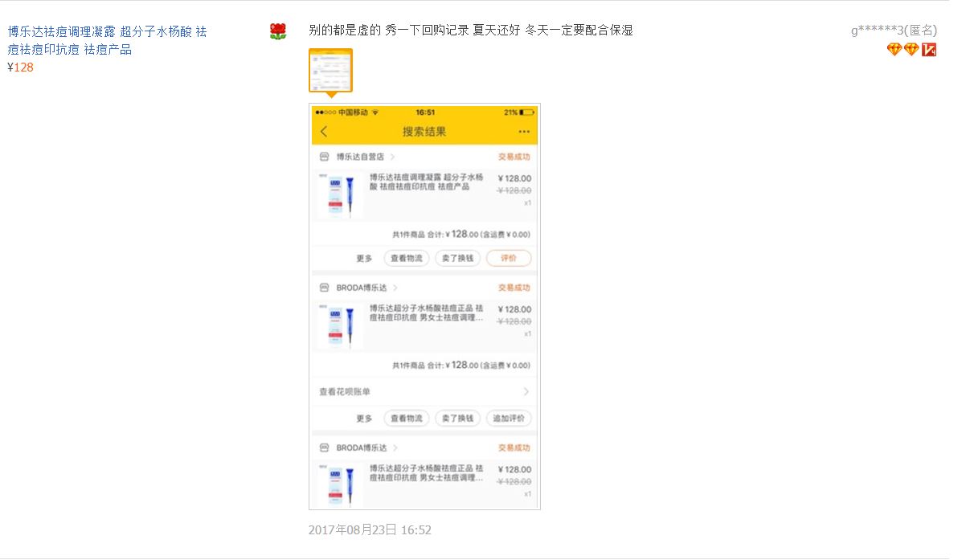
Task: Open the small review photo thumbnail
Action: [x=330, y=71]
